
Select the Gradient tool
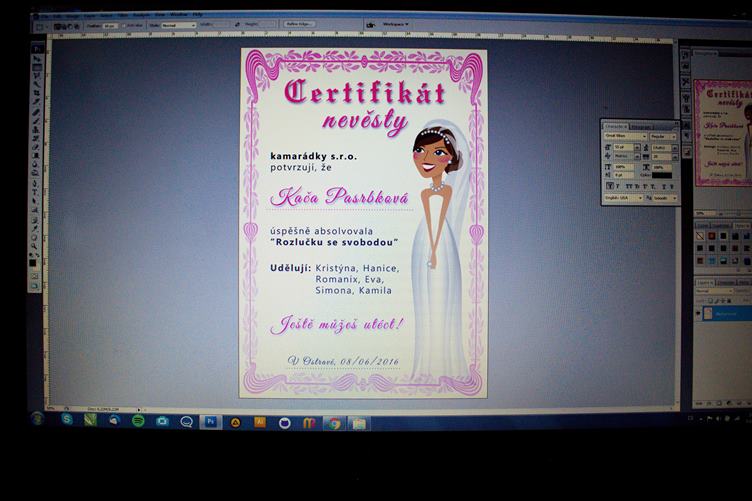pyautogui.click(x=37, y=156)
